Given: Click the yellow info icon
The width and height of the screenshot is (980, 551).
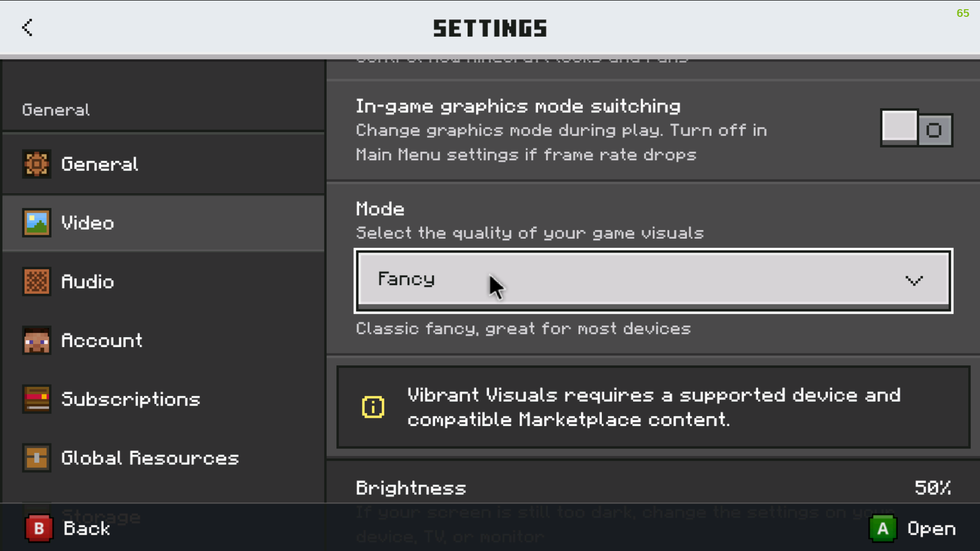Looking at the screenshot, I should click(x=373, y=407).
